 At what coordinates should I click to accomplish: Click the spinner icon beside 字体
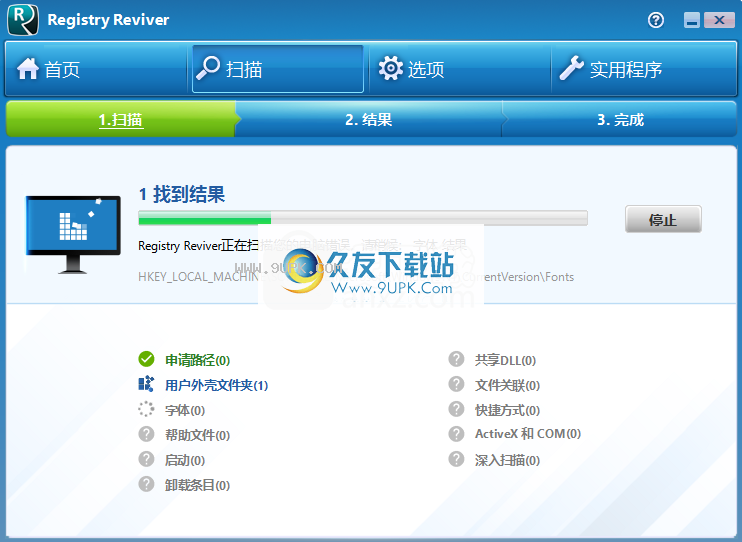[146, 409]
